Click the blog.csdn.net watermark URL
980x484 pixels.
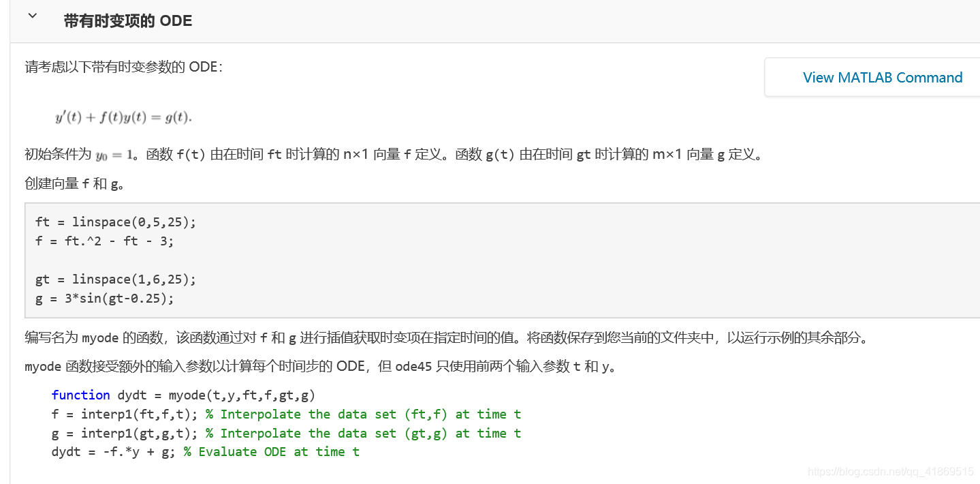890,472
